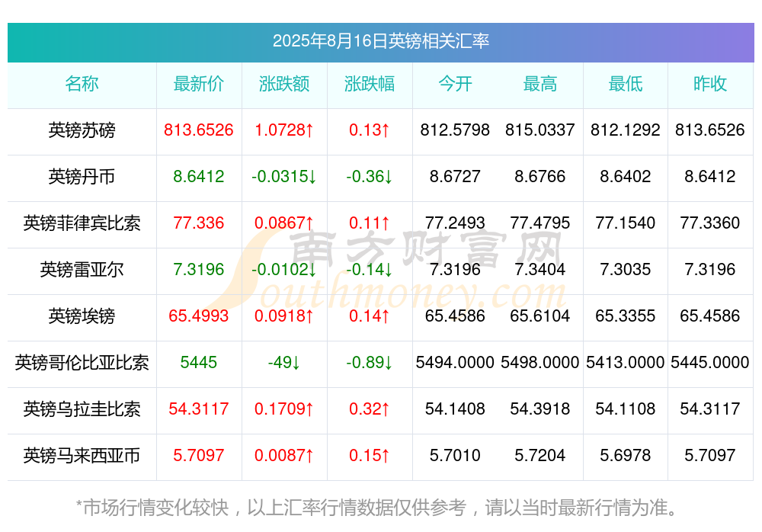Select change percent 0.14↑

pos(370,316)
